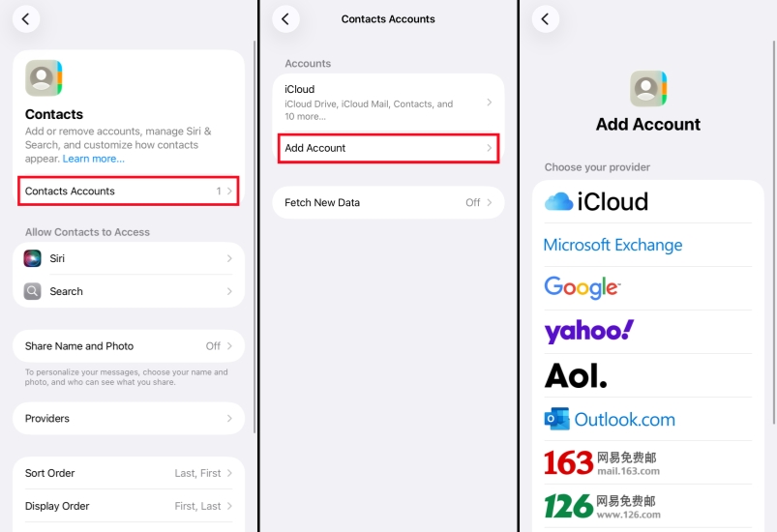Open the Learn more link
The width and height of the screenshot is (777, 532).
coord(93,159)
